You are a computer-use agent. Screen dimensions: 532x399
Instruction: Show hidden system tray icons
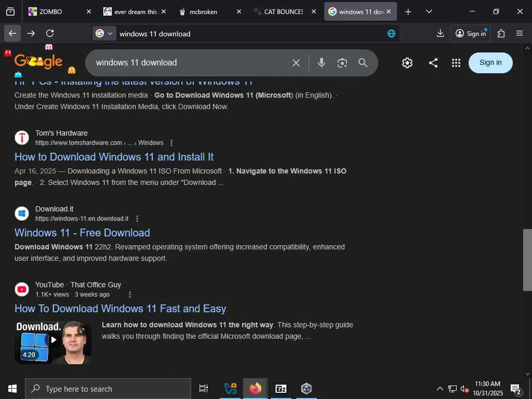[x=440, y=389]
